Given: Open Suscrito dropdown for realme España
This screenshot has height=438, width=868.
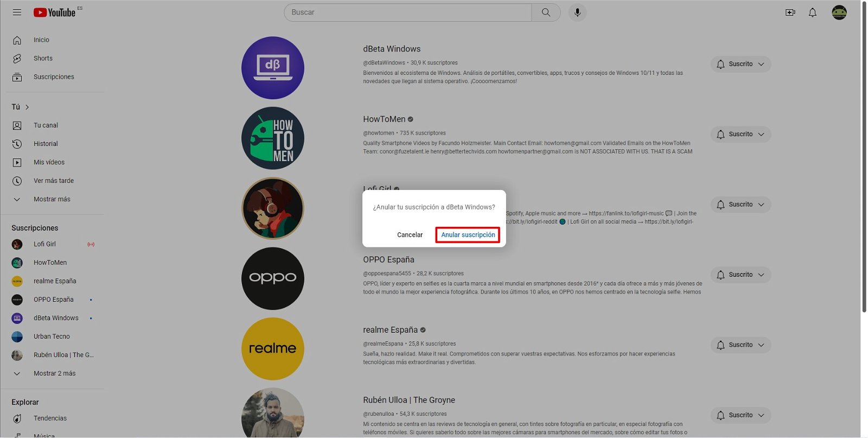Looking at the screenshot, I should [741, 345].
